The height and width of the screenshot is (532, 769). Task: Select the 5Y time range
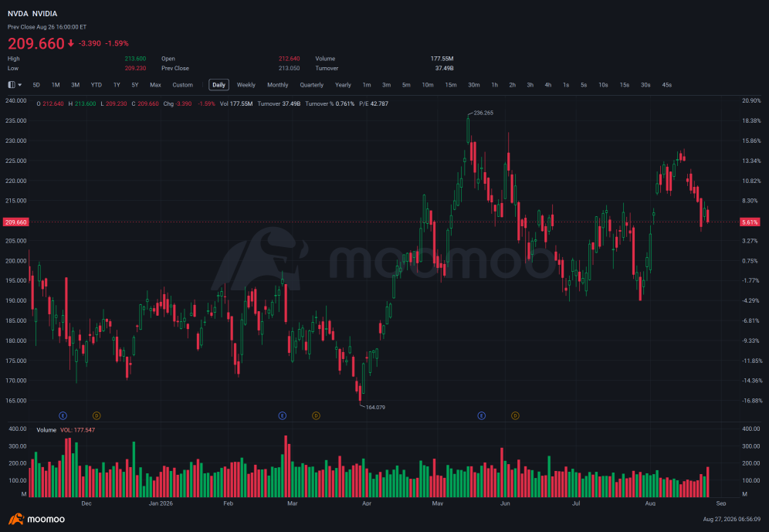[x=135, y=85]
